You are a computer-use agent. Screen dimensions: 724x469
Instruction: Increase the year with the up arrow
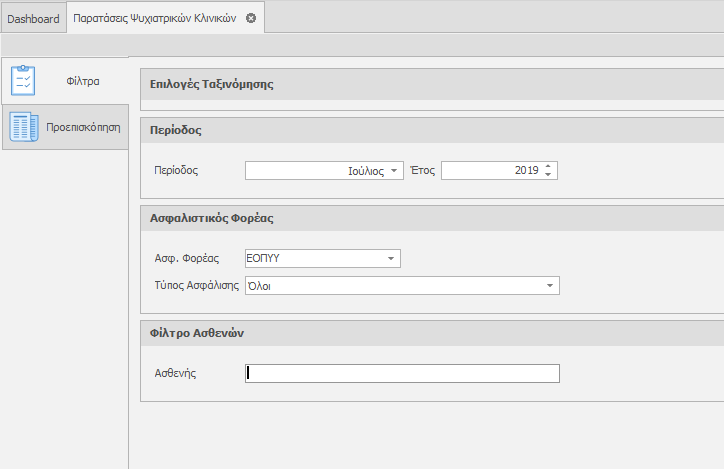[549, 167]
